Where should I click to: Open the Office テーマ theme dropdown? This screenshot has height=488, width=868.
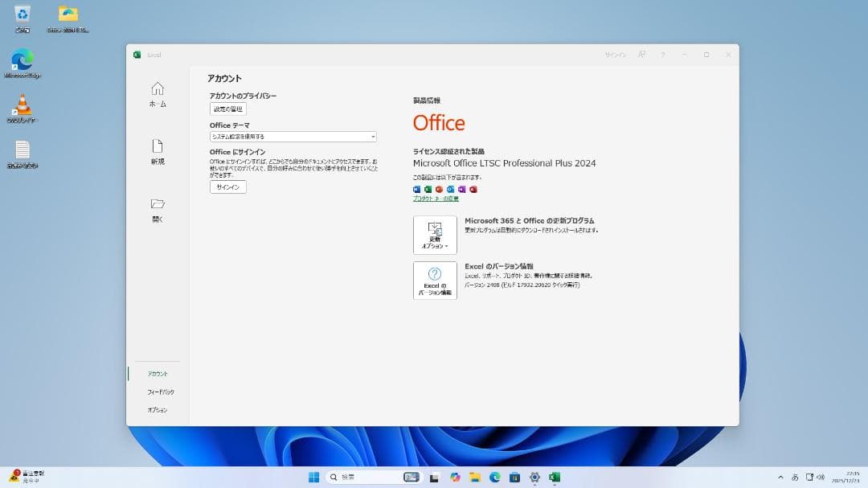292,136
